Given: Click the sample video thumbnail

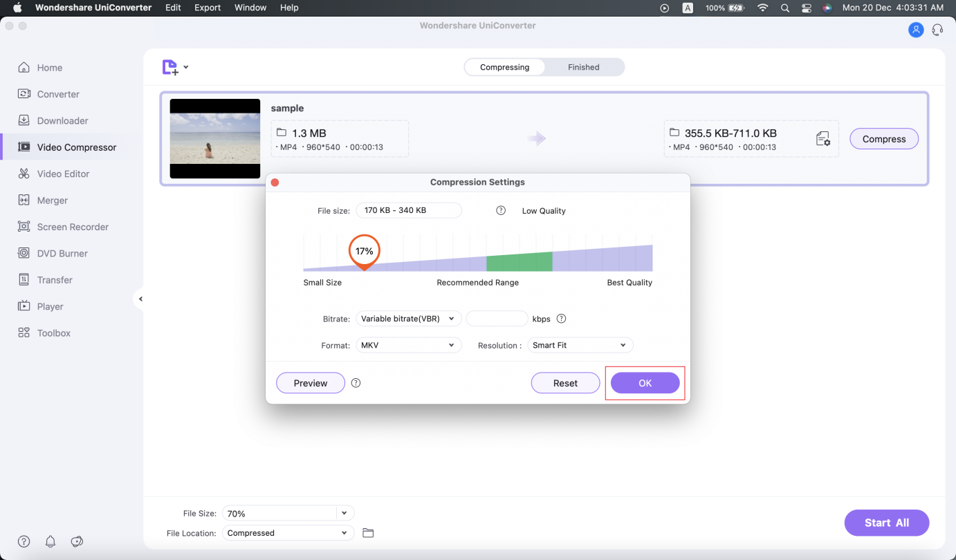Looking at the screenshot, I should (x=215, y=138).
